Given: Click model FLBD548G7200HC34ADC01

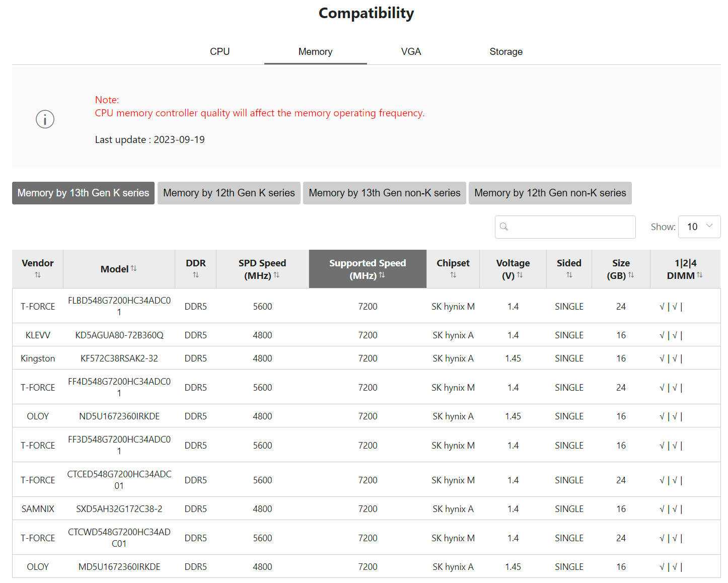Looking at the screenshot, I should pos(119,306).
